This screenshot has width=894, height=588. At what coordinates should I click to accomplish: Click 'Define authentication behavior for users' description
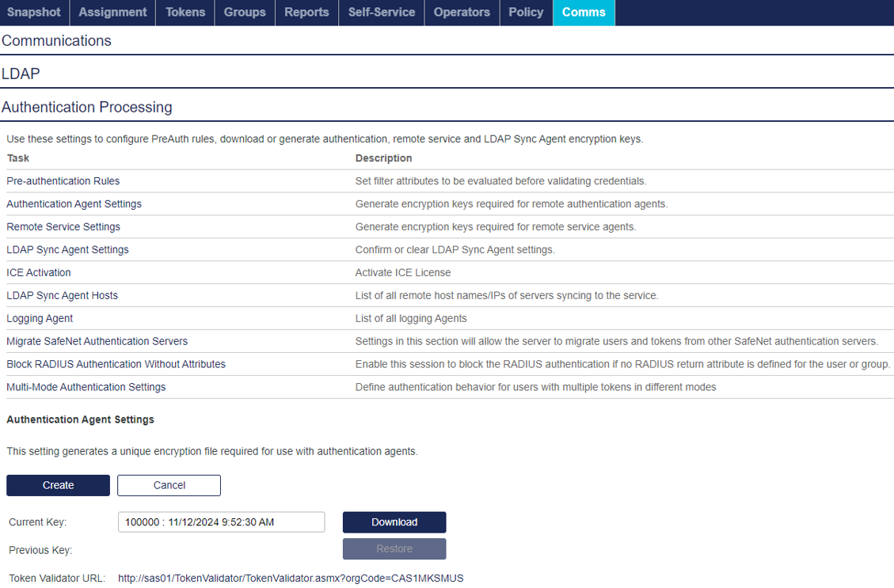[535, 387]
